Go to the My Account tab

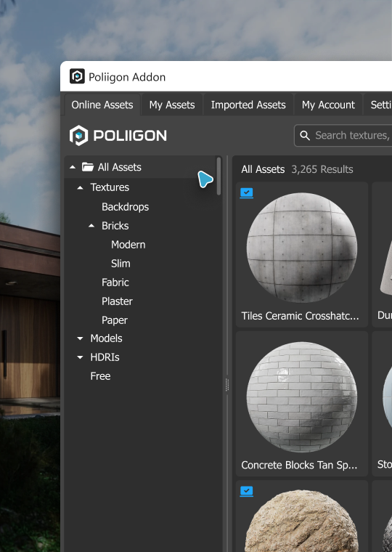328,105
